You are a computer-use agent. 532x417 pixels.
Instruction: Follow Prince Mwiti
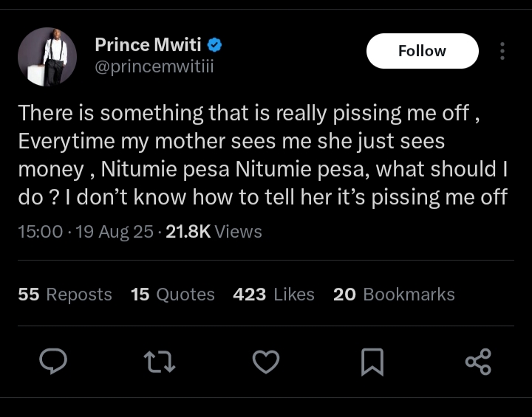tap(422, 51)
